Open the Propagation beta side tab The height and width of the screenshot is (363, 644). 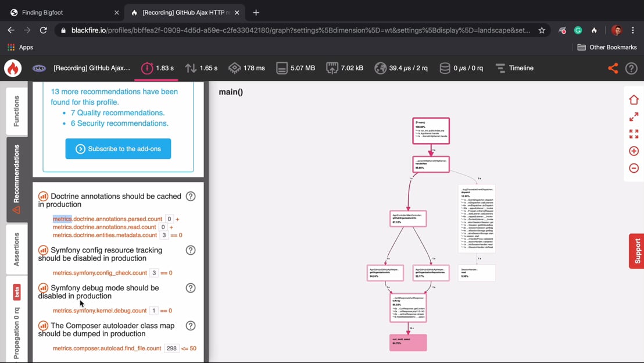17,320
